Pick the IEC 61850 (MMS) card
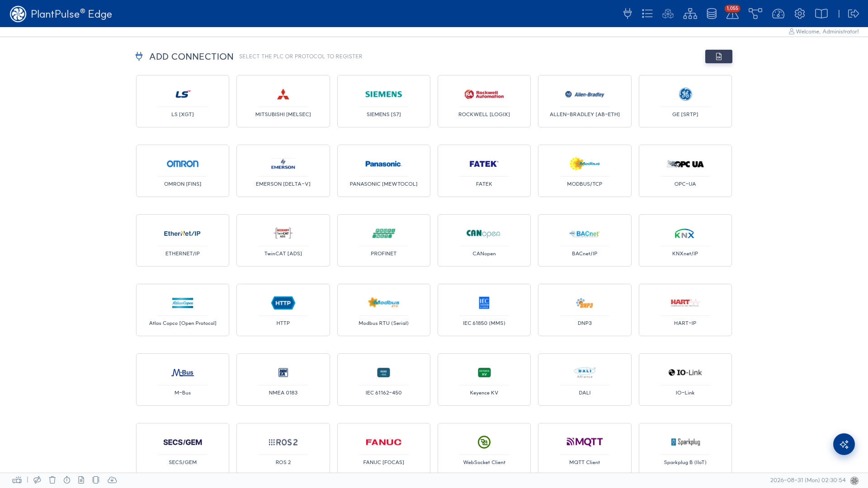Screen dimensions: 868x488 484,310
